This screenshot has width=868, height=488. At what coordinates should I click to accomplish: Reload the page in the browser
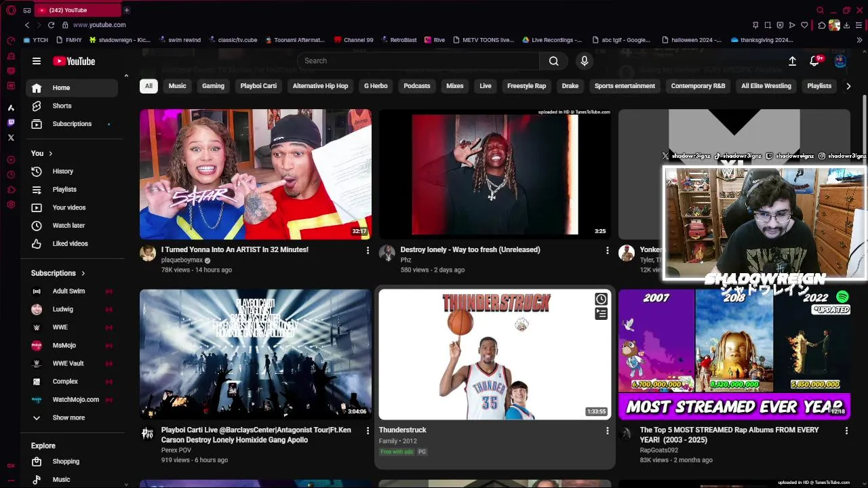pyautogui.click(x=51, y=25)
